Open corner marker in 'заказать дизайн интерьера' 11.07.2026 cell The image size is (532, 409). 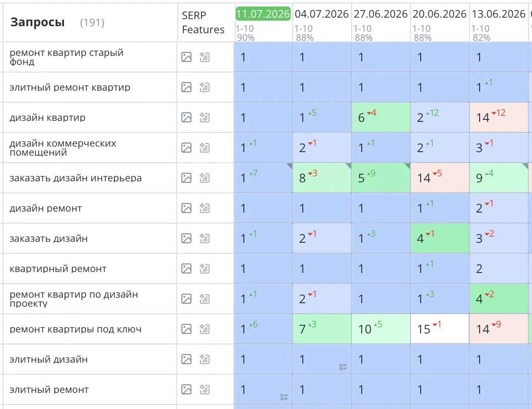[x=289, y=166]
